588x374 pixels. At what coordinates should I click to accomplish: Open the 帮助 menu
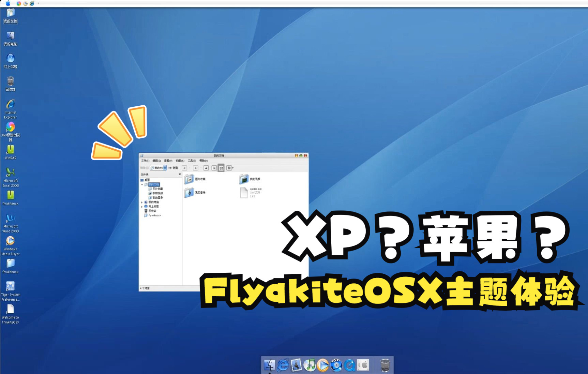pyautogui.click(x=203, y=161)
